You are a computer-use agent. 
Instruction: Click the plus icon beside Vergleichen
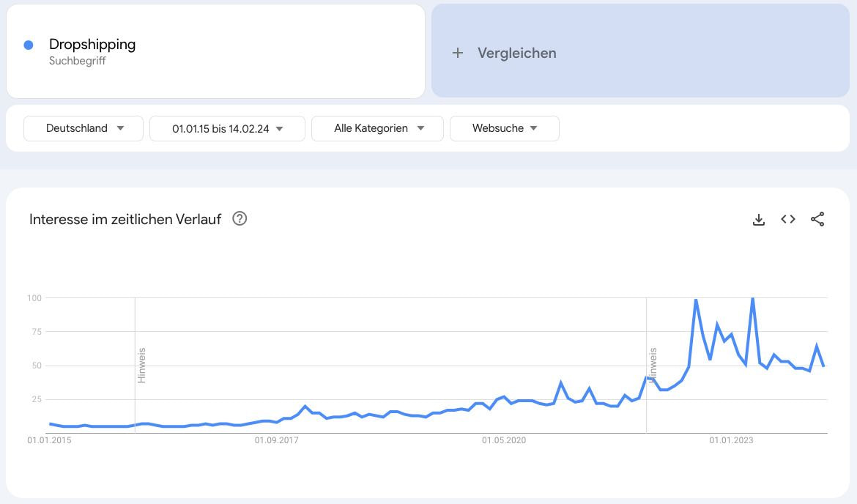coord(458,53)
